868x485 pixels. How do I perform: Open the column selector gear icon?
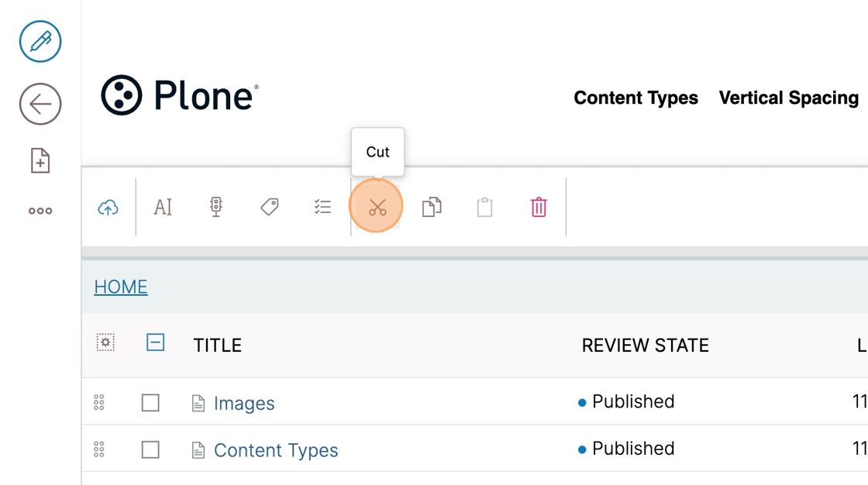pyautogui.click(x=105, y=342)
